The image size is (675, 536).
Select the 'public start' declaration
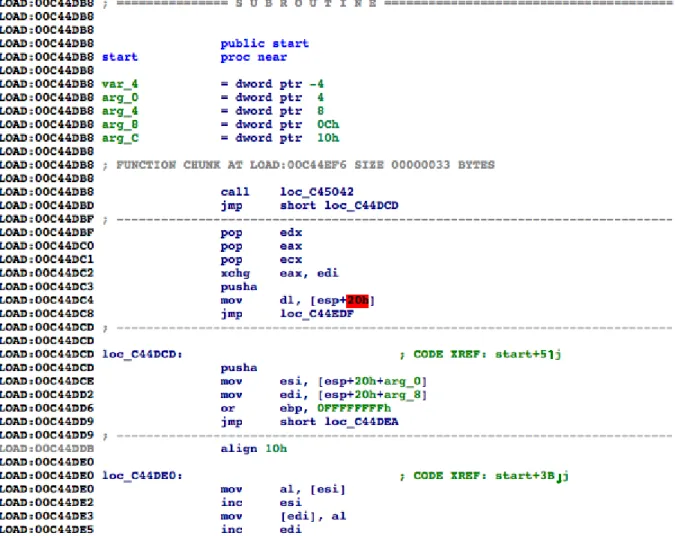click(x=264, y=43)
